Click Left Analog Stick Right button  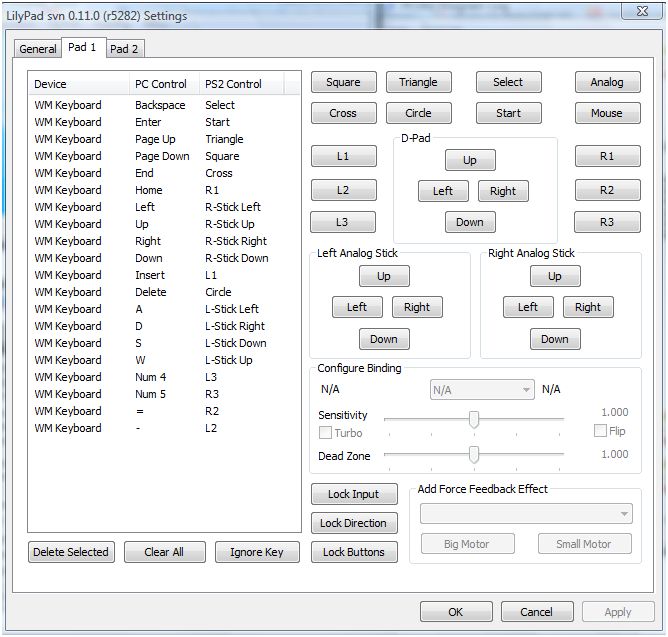point(417,307)
